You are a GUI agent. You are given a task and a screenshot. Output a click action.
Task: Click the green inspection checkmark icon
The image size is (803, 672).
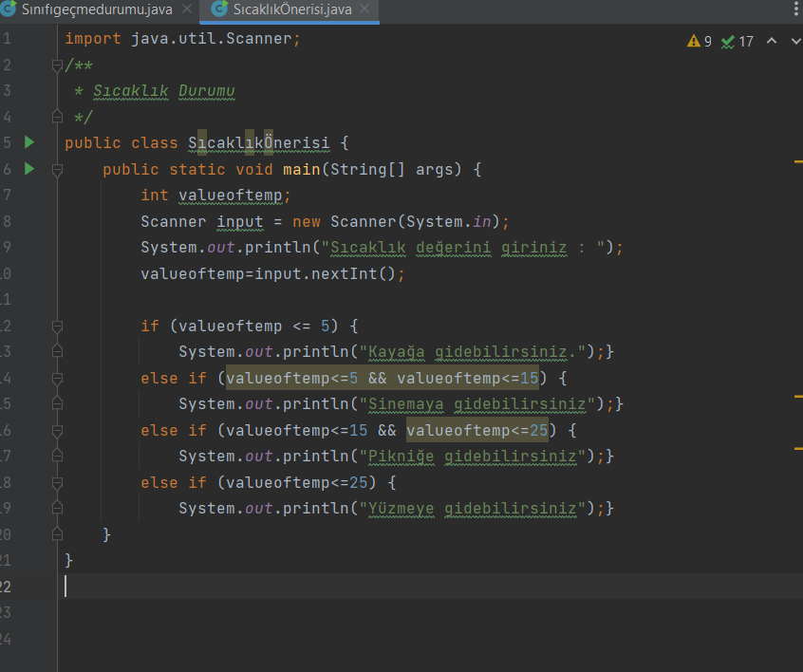pyautogui.click(x=731, y=42)
